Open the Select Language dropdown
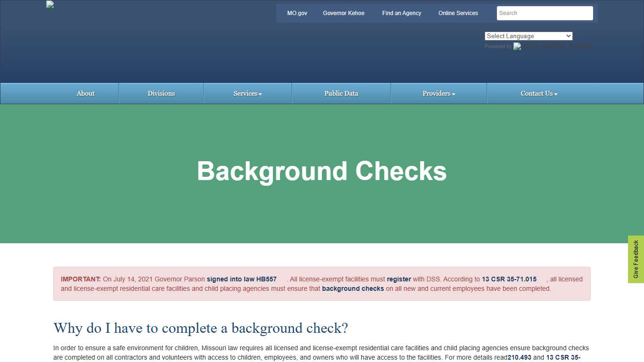Viewport: 644px width, 362px height. coord(528,36)
